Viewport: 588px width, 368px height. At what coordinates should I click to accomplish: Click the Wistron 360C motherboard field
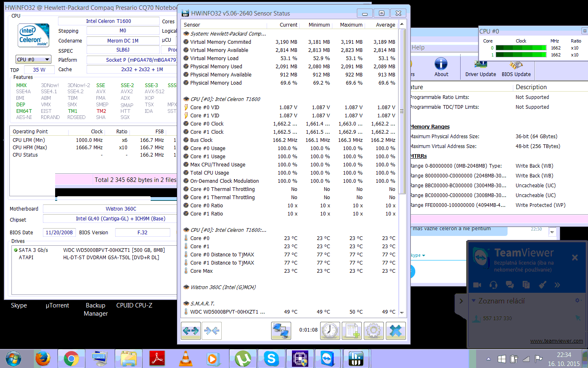(x=110, y=209)
